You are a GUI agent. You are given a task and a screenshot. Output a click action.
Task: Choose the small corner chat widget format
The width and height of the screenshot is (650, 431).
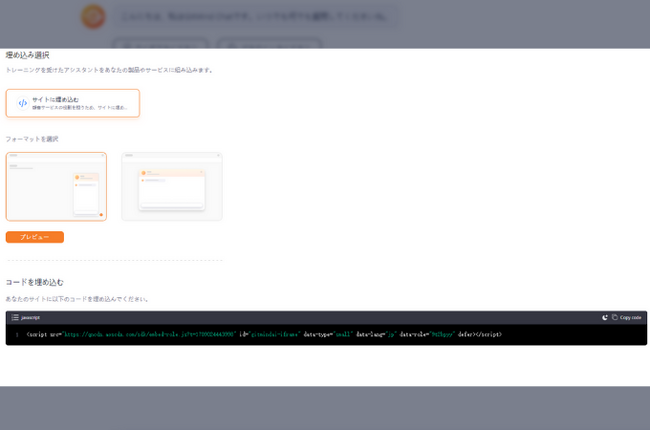(56, 186)
